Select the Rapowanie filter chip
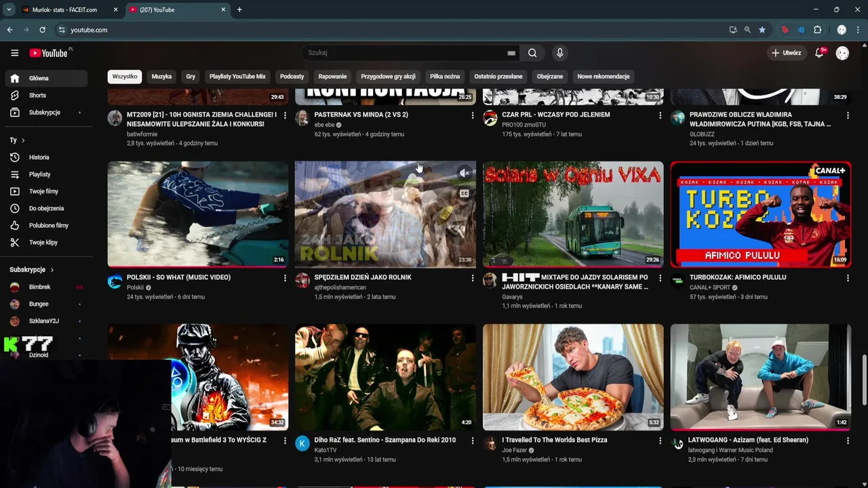This screenshot has width=868, height=488. [x=332, y=77]
